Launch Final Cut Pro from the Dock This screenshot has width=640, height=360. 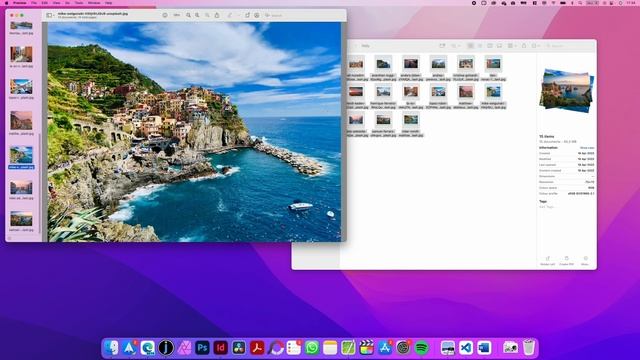pyautogui.click(x=367, y=348)
